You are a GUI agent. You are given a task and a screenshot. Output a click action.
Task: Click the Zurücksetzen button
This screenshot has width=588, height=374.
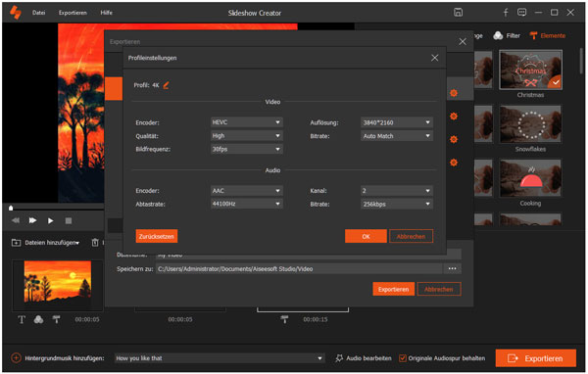[157, 237]
